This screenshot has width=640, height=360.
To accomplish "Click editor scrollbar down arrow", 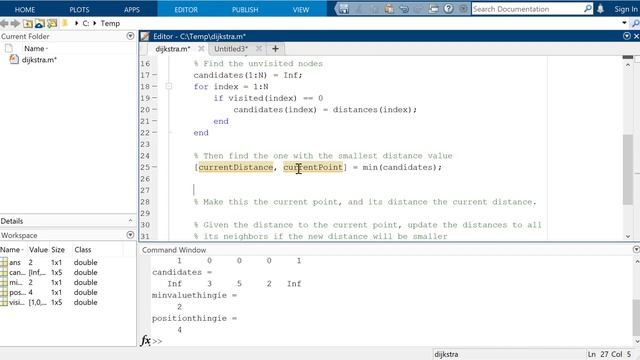I will pos(628,236).
